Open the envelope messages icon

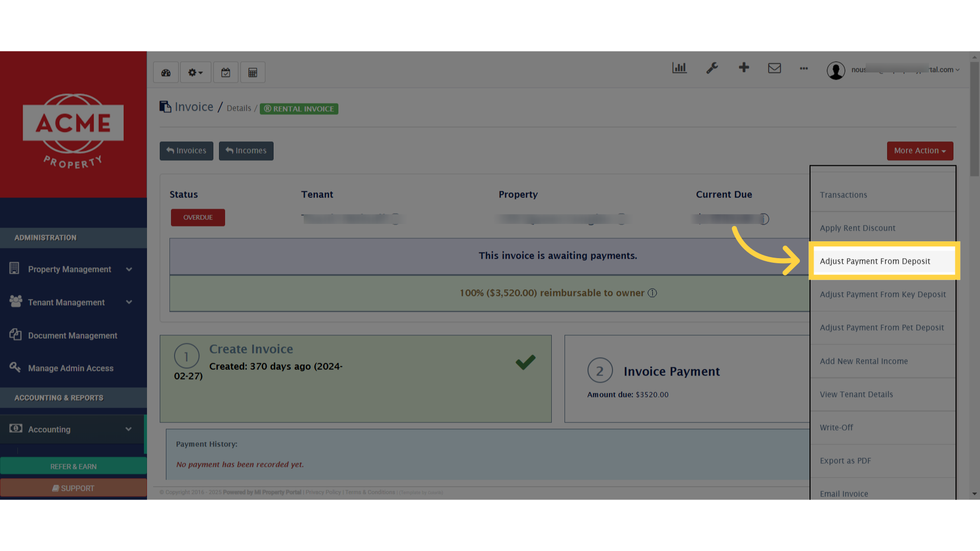coord(774,68)
